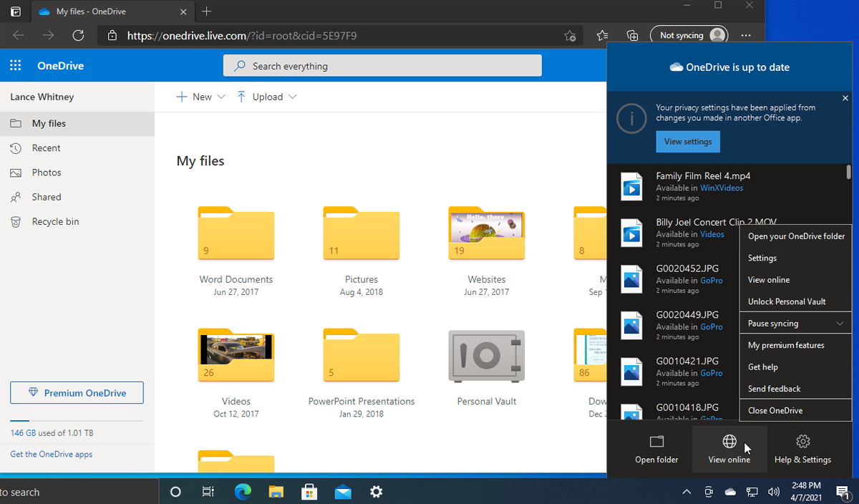This screenshot has height=504, width=859.
Task: Click the storage usage progress bar
Action: pos(77,421)
